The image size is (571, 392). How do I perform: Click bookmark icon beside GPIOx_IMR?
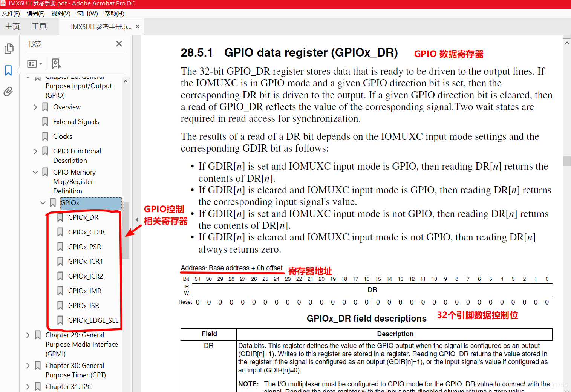[x=60, y=291]
